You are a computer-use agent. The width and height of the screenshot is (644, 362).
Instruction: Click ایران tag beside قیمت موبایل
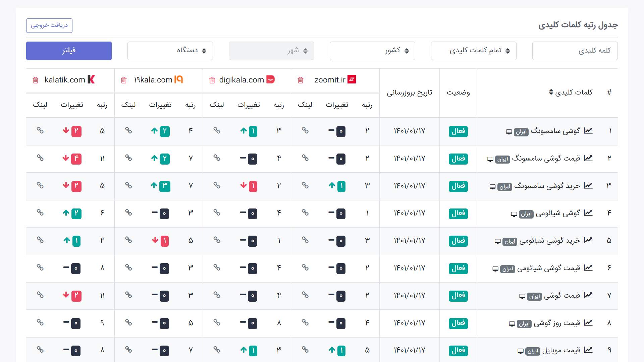coord(533,351)
